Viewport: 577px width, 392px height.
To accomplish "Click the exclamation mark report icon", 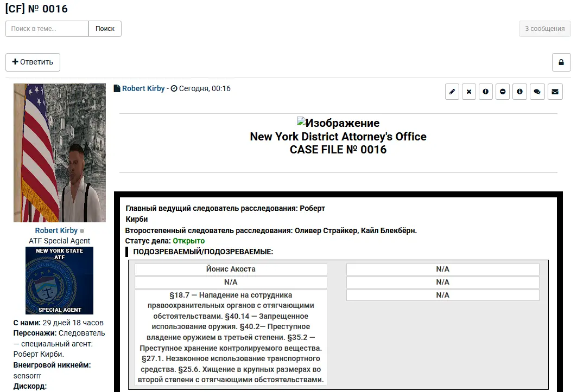I will pos(486,92).
